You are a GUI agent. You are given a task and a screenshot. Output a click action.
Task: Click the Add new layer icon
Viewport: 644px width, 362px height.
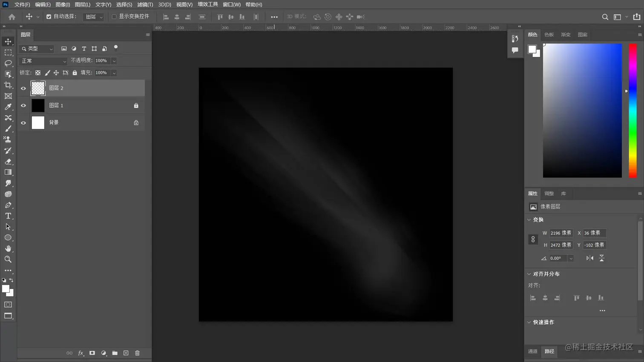[x=126, y=353]
